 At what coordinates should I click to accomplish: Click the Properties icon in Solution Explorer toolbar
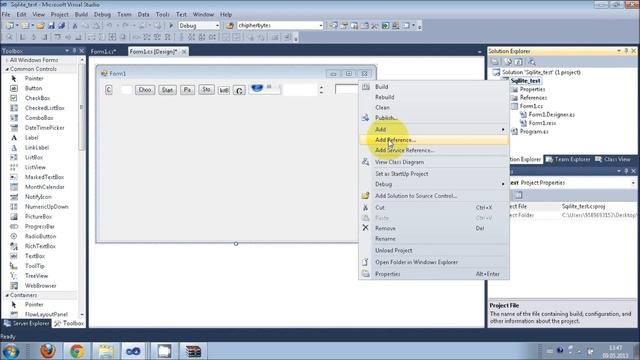point(495,62)
